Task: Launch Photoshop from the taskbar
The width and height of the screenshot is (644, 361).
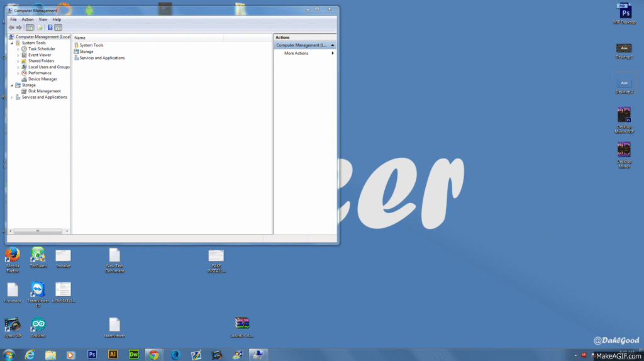Action: [92, 355]
